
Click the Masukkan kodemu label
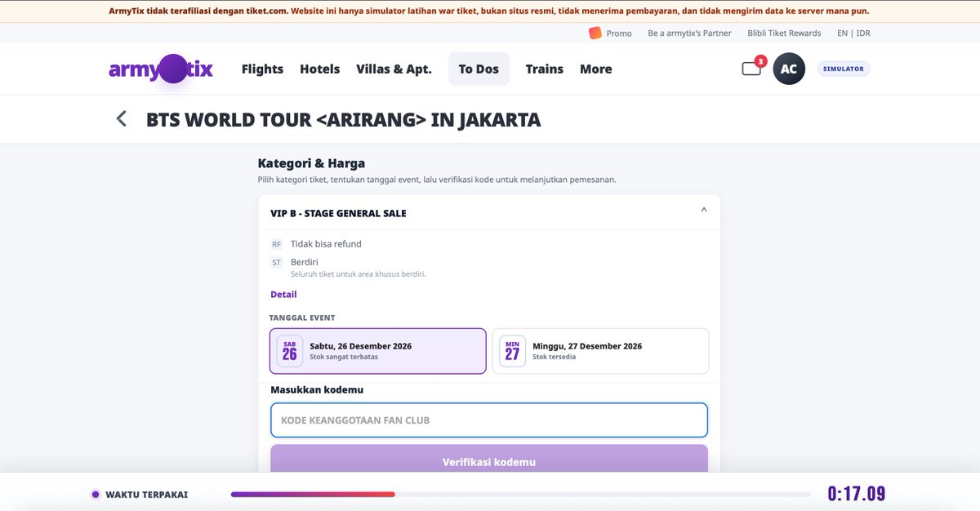click(317, 390)
